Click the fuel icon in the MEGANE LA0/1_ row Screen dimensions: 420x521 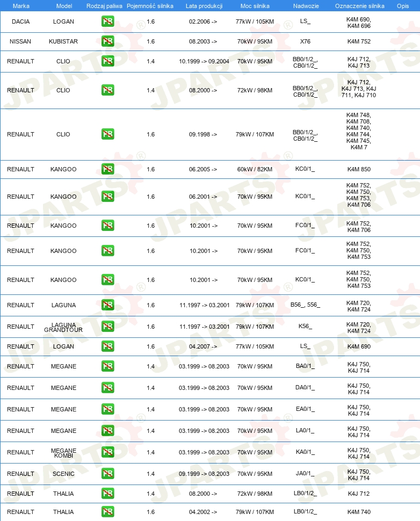click(107, 431)
